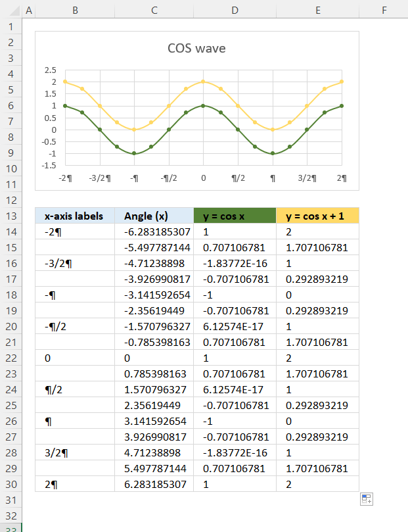Click green series trough marker above '-¶' label
408x532 pixels.
click(x=134, y=153)
